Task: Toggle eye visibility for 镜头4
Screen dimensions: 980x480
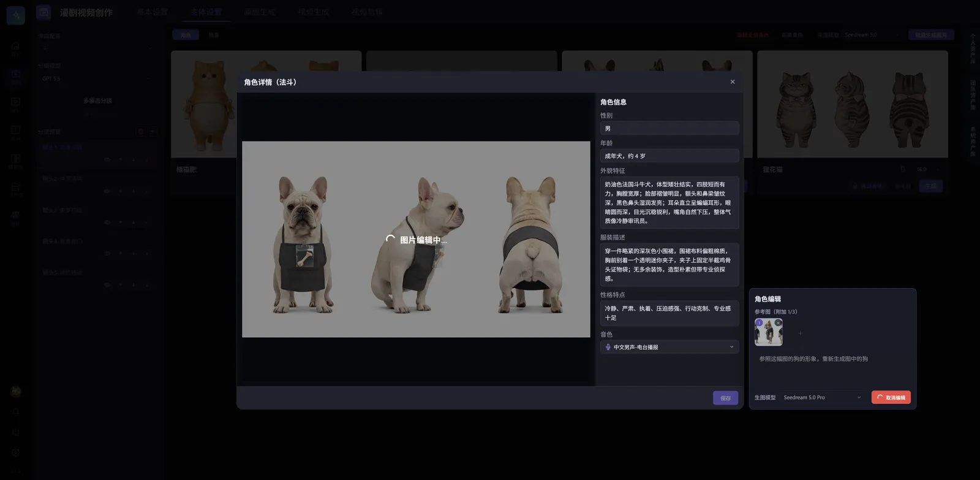Action: (107, 254)
